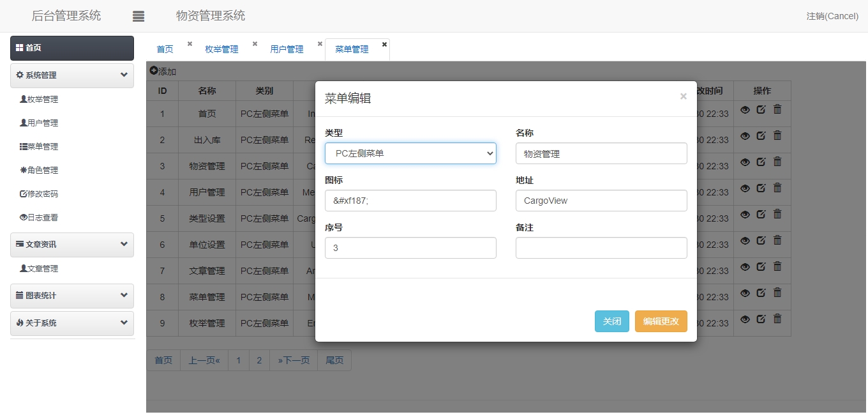Image resolution: width=868 pixels, height=419 pixels.
Task: Click the 关闭 button in dialog
Action: click(611, 321)
